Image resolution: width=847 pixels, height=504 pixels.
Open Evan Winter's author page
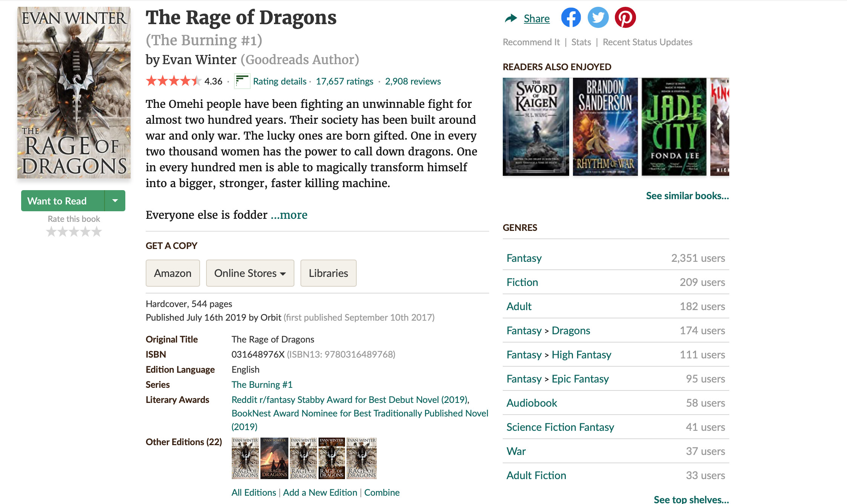(x=199, y=60)
